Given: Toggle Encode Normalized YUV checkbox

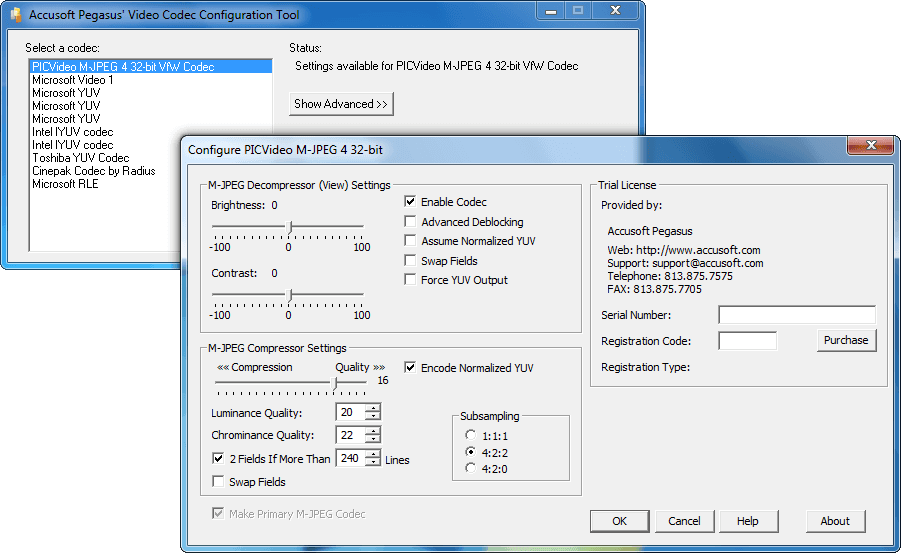Looking at the screenshot, I should point(410,367).
